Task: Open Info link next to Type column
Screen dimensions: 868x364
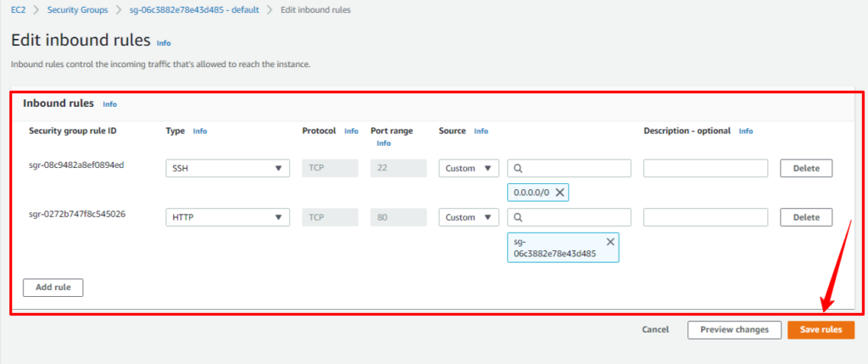Action: tap(200, 132)
